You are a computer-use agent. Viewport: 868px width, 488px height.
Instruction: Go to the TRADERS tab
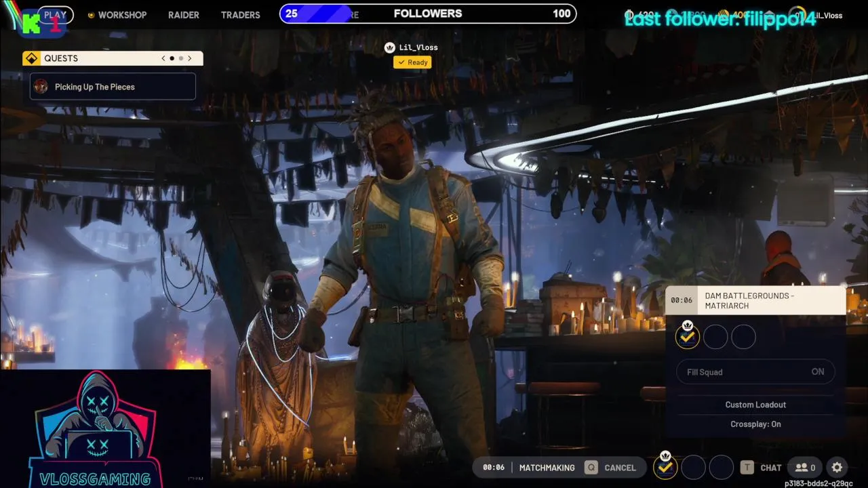[240, 15]
